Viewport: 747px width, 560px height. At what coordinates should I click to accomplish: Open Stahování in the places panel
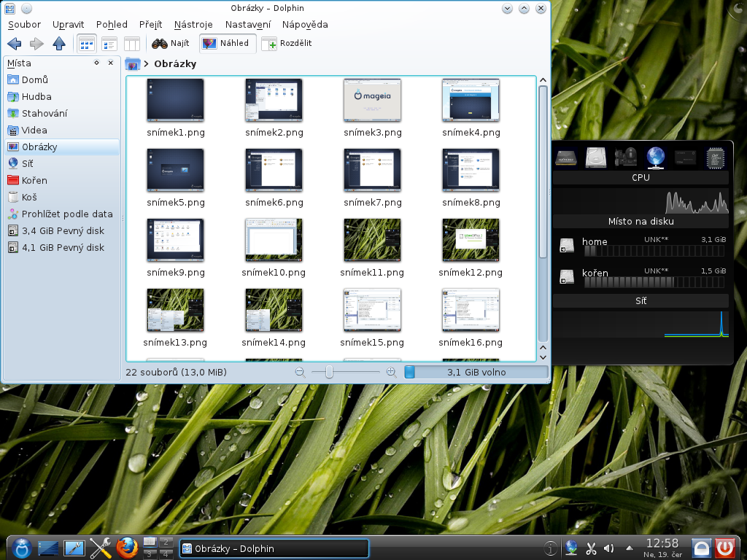pyautogui.click(x=44, y=113)
